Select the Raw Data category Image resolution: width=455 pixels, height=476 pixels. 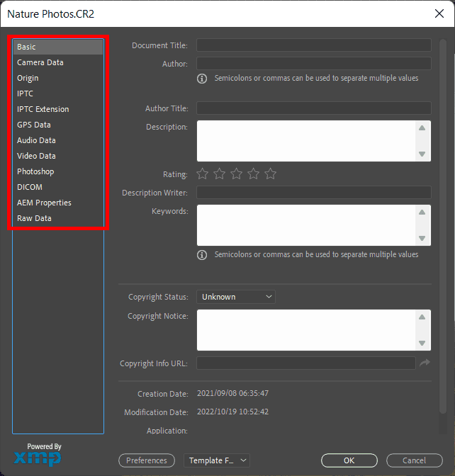point(34,218)
